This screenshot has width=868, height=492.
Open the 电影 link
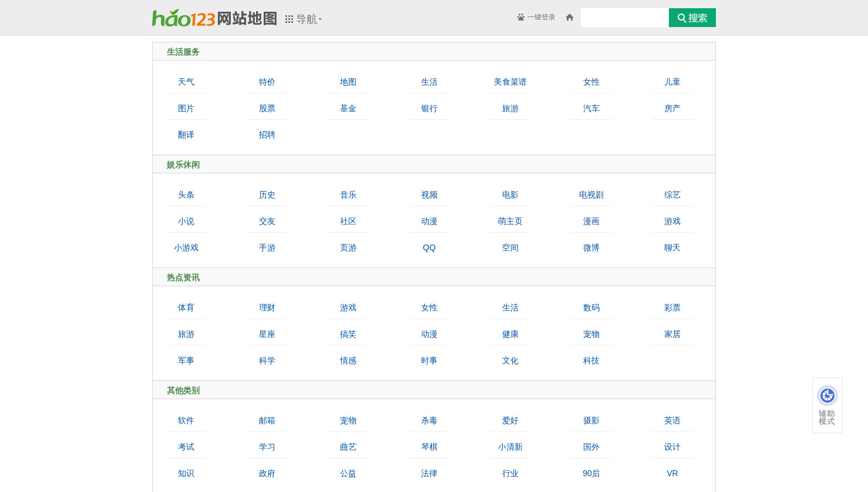click(x=510, y=195)
